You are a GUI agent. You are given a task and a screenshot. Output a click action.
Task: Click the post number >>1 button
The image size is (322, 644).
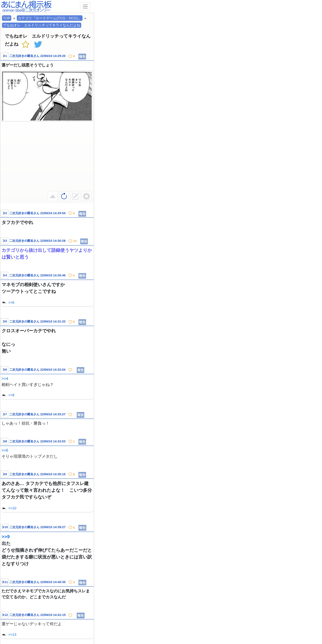coord(5,56)
